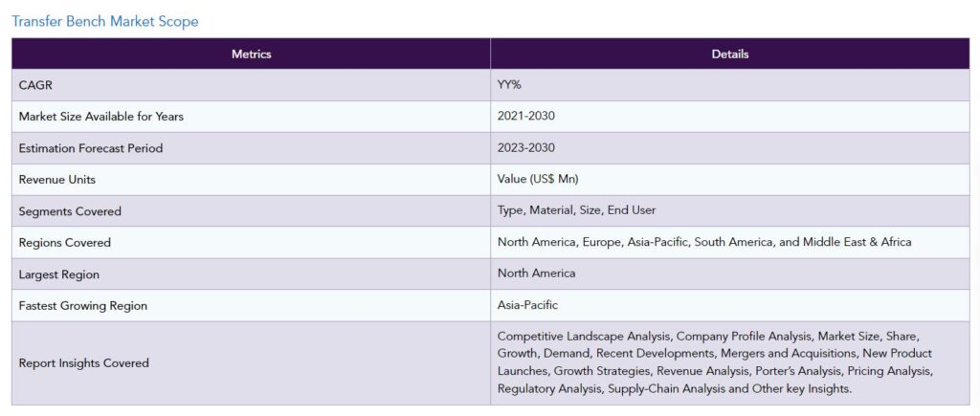Select the Revenue Units row label
Viewport: 980px width, 416px height.
(x=57, y=180)
